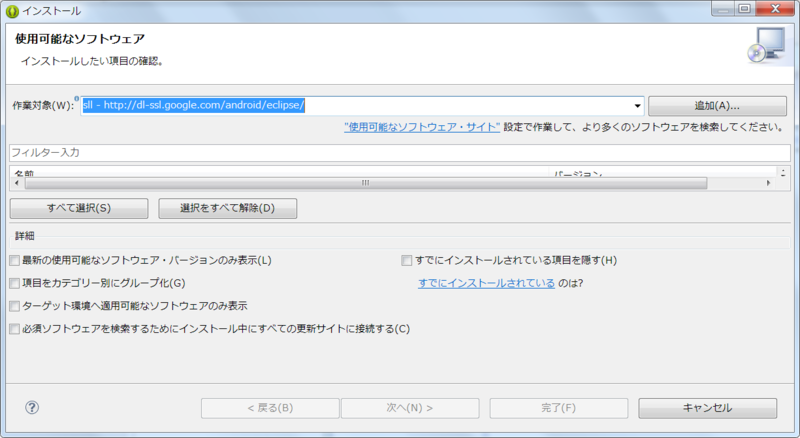Click the キャンセル cancel button
Image resolution: width=800 pixels, height=438 pixels.
(708, 408)
